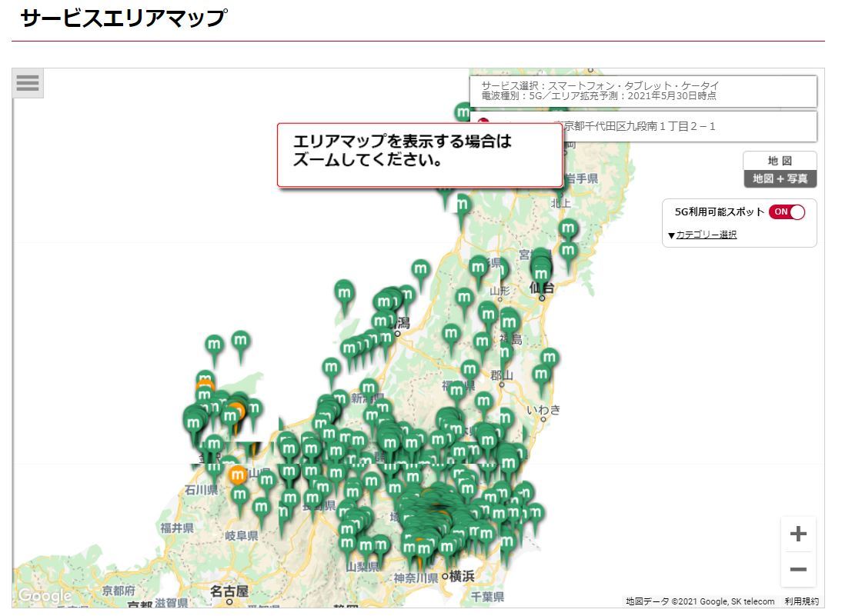Open the hamburger menu on the map
The width and height of the screenshot is (842, 616).
point(28,84)
